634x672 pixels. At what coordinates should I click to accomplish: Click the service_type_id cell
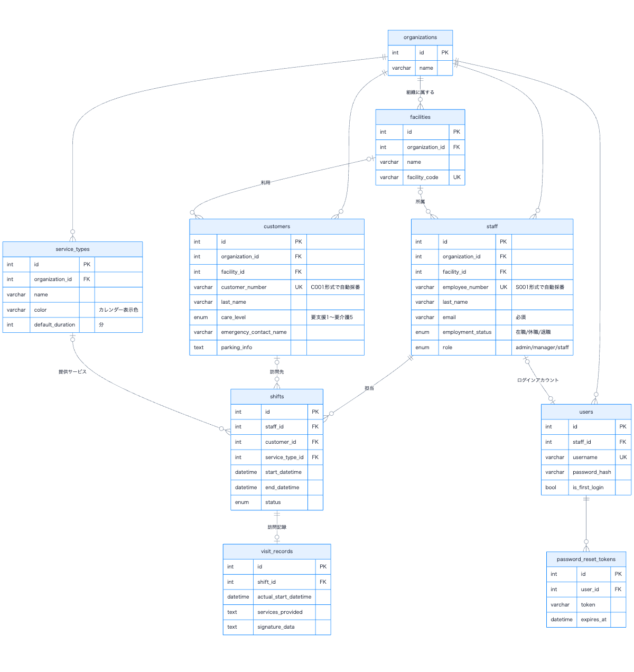(x=284, y=458)
